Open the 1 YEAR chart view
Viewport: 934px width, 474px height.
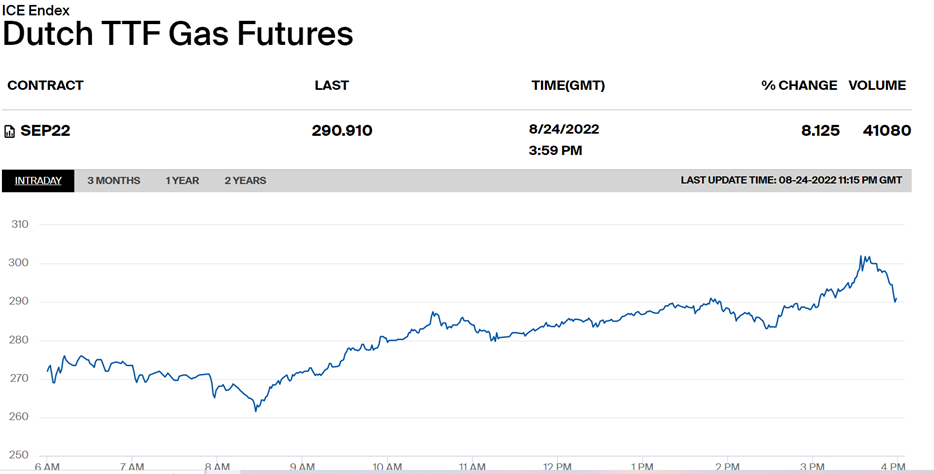click(x=182, y=181)
